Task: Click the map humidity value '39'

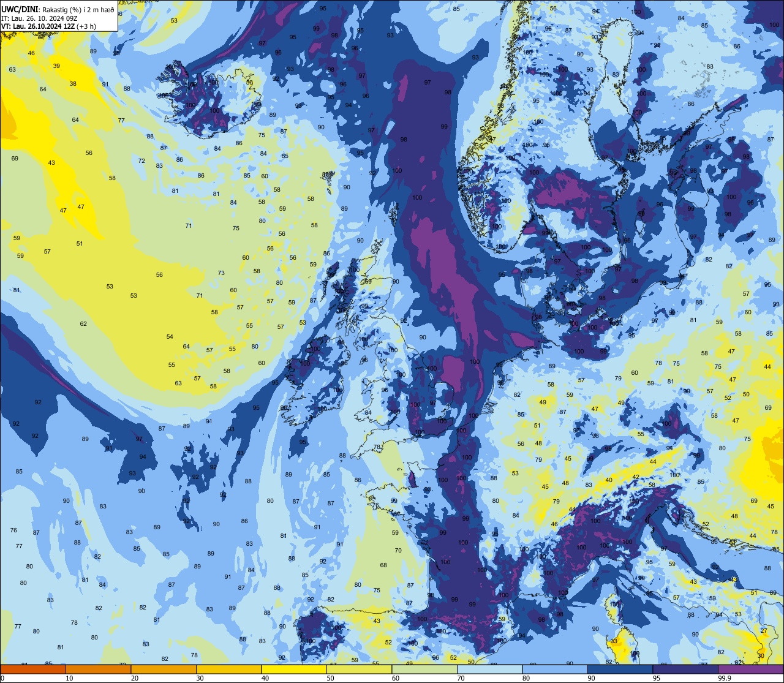Action: [56, 66]
